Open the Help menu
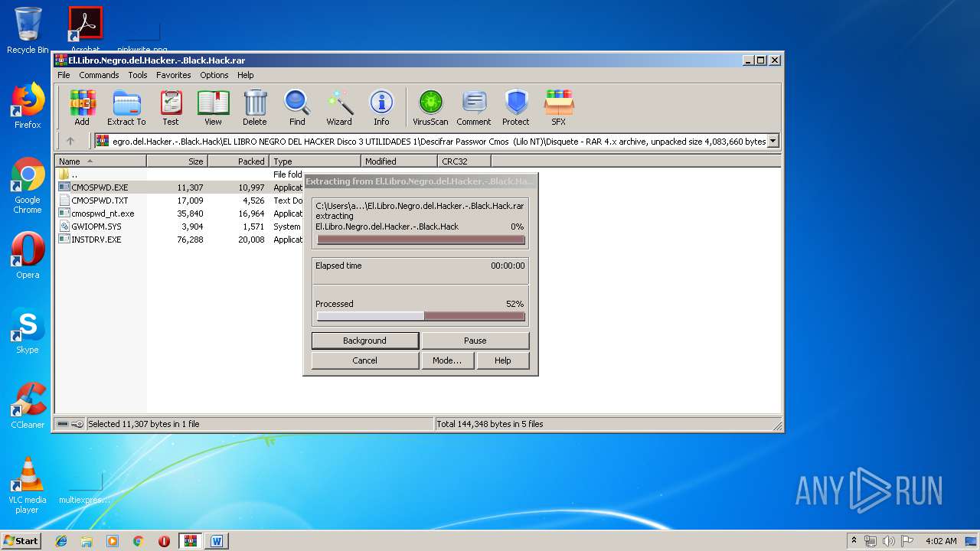The width and height of the screenshot is (980, 551). 245,75
